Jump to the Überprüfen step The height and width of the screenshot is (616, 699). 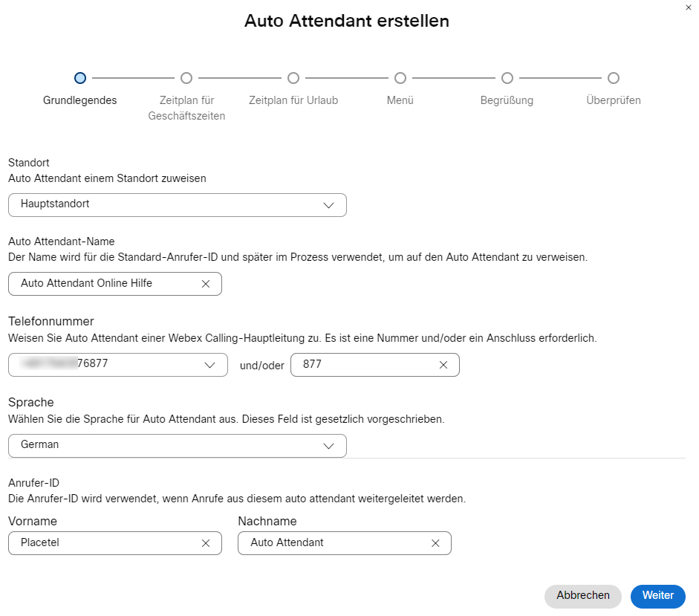(614, 78)
